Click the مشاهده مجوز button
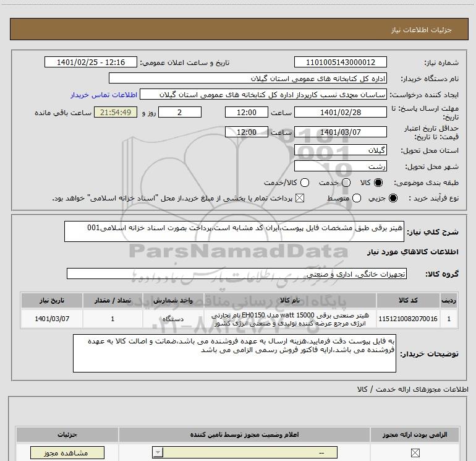The image size is (476, 461). [67, 453]
